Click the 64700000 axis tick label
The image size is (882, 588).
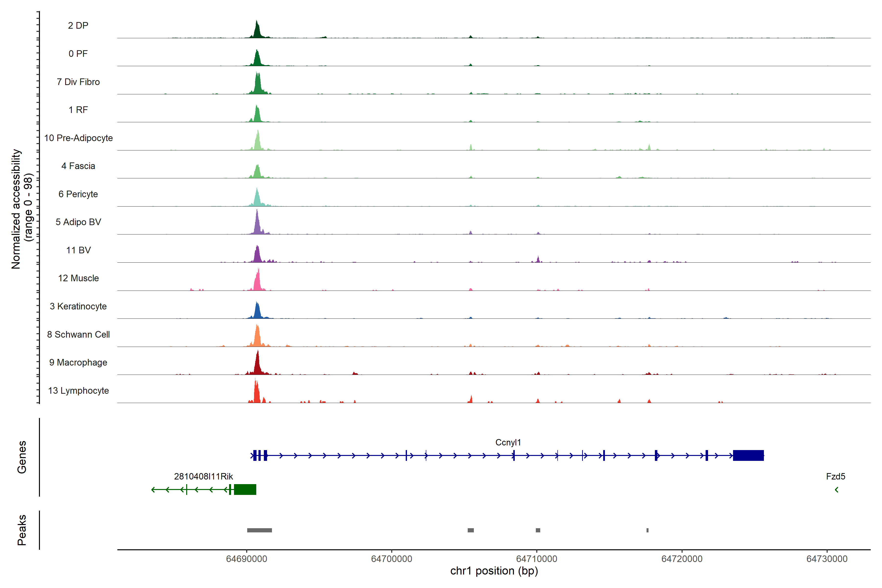[x=392, y=559]
